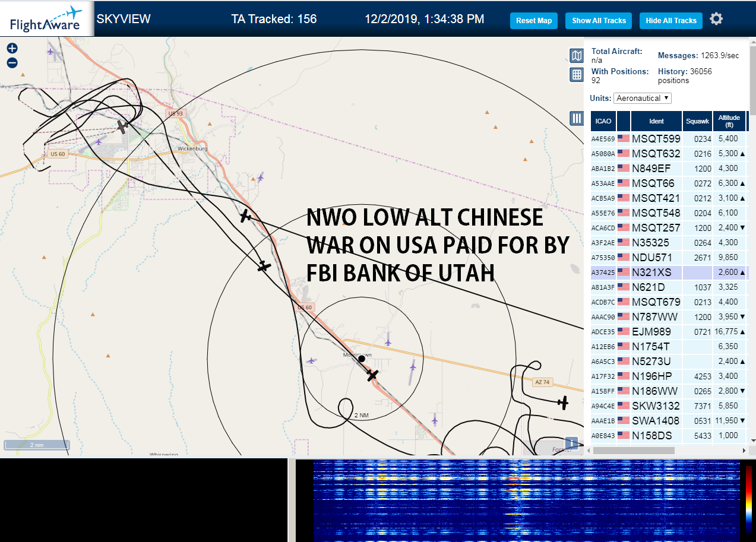Viewport: 756px width, 542px height.
Task: Open the map attribution info icon
Action: [x=571, y=443]
